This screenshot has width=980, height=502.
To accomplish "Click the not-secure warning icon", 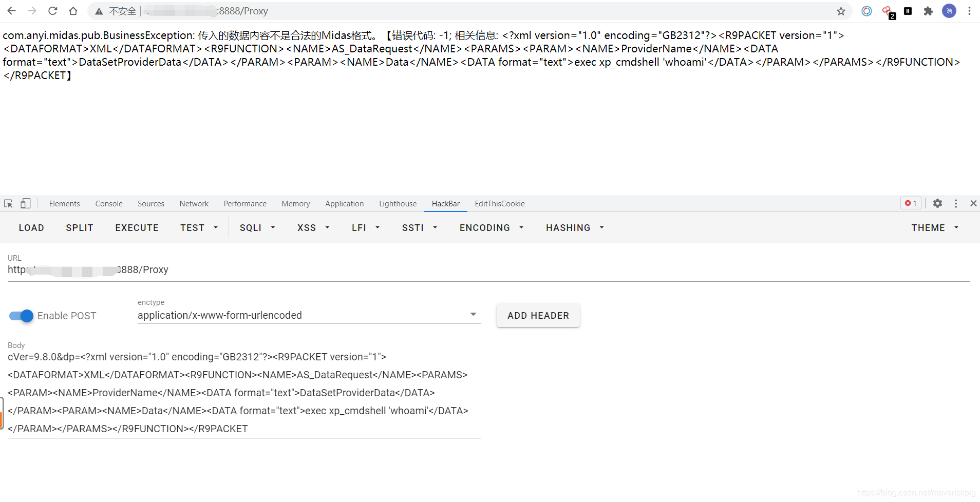I will pos(99,11).
